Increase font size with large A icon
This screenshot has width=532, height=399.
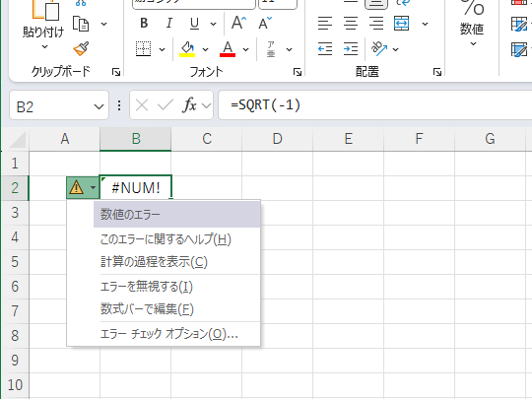238,23
